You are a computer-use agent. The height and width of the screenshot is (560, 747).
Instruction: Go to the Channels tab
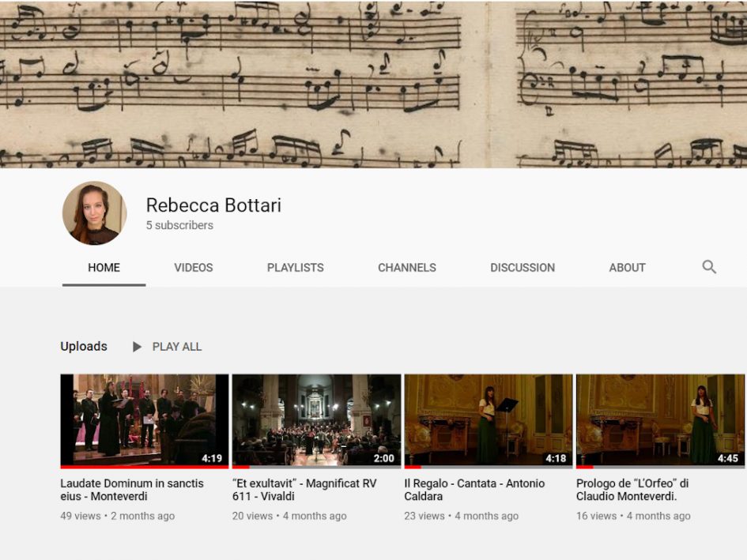[x=407, y=268]
